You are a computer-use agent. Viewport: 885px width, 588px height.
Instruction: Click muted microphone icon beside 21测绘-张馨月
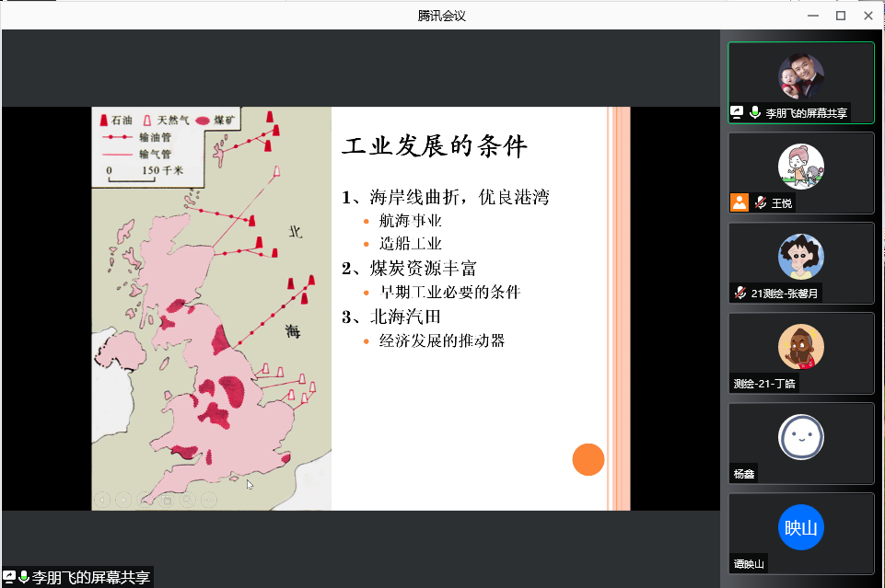point(739,294)
